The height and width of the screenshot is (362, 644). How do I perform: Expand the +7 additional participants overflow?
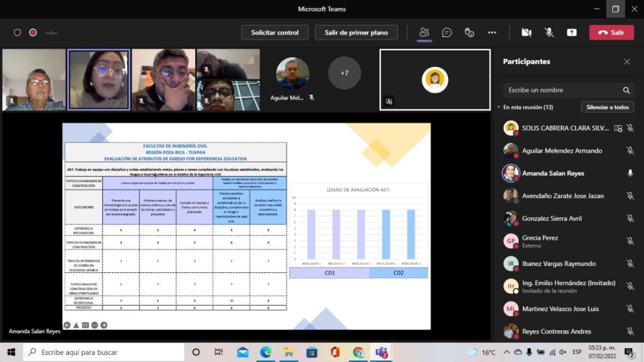tap(344, 73)
